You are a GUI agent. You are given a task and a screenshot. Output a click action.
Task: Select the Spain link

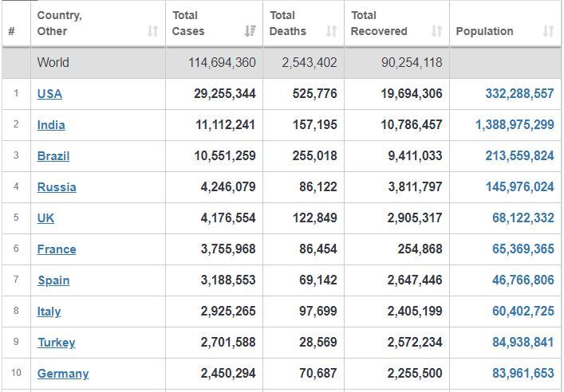pos(53,280)
